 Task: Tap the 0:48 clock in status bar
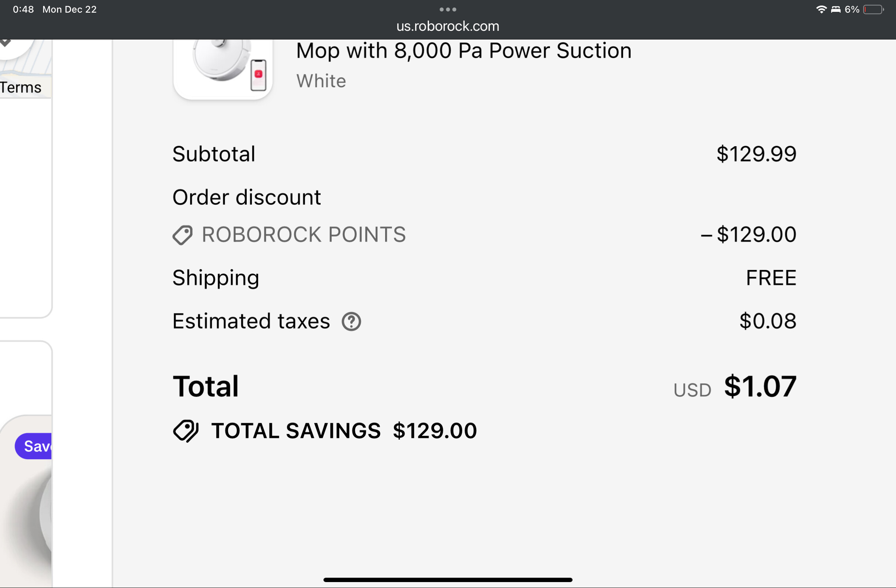(23, 9)
